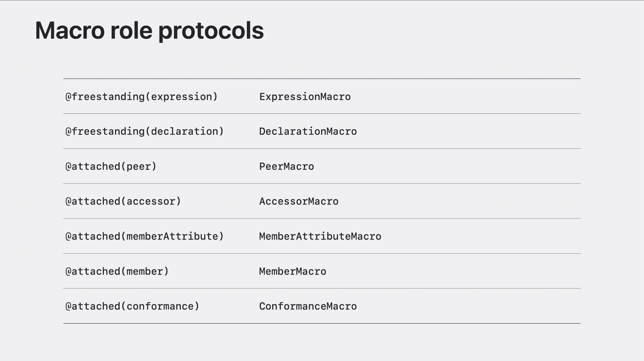Select the ConformanceMacro protocol name
The height and width of the screenshot is (361, 644).
tap(308, 306)
